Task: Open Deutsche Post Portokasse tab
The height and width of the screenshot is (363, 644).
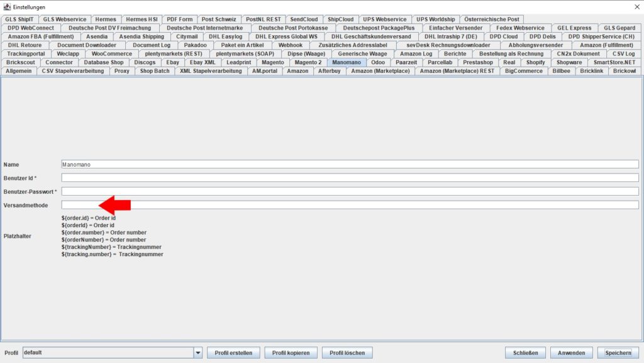Action: click(x=293, y=28)
